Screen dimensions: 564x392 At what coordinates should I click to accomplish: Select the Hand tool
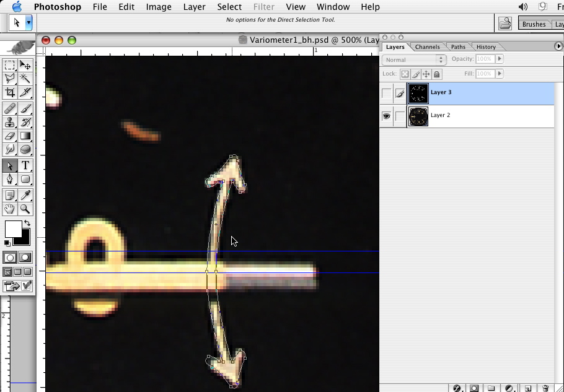click(10, 209)
